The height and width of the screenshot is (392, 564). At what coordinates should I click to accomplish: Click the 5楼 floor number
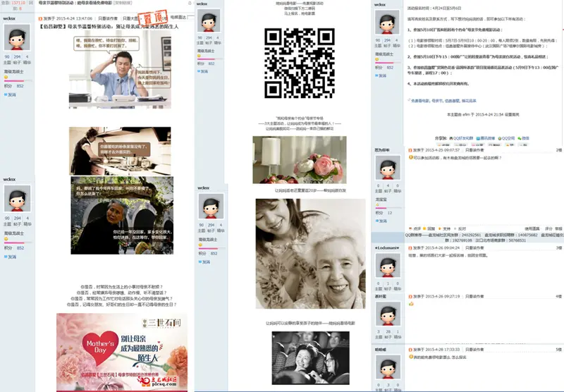click(x=558, y=350)
